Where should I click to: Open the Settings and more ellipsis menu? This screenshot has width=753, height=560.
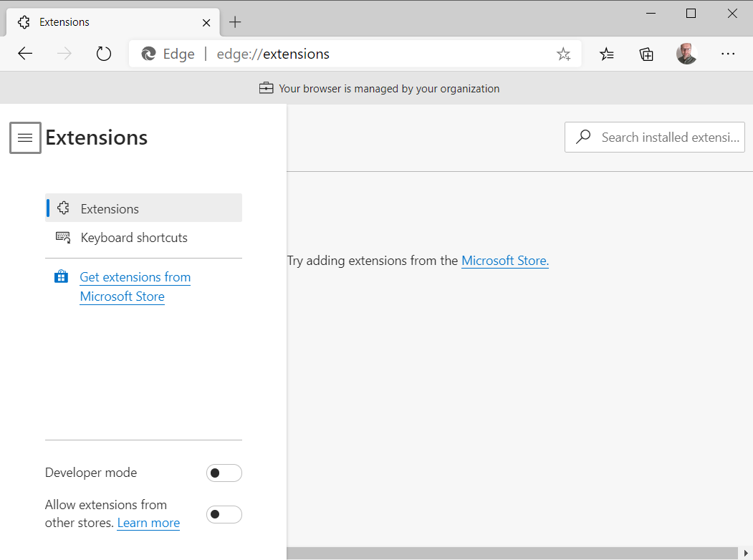tap(728, 54)
